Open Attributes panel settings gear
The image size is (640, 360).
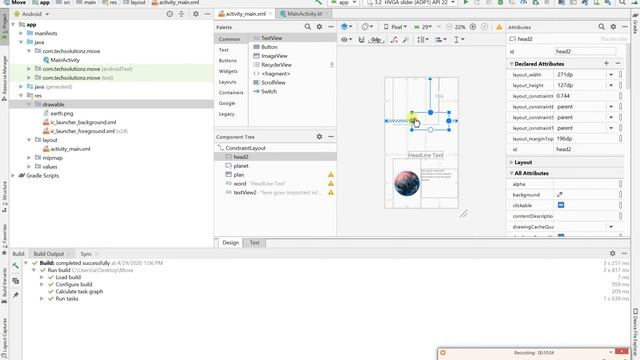coord(613,27)
